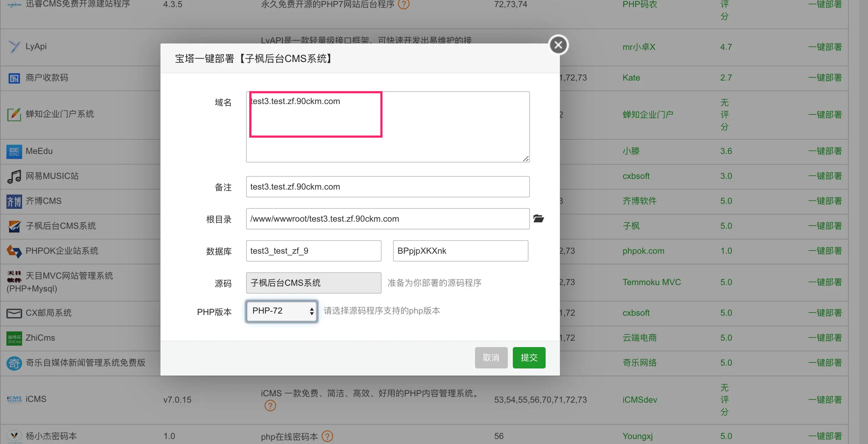Click the folder browse icon beside root directory
Screen dimensions: 868x444
[x=538, y=218]
